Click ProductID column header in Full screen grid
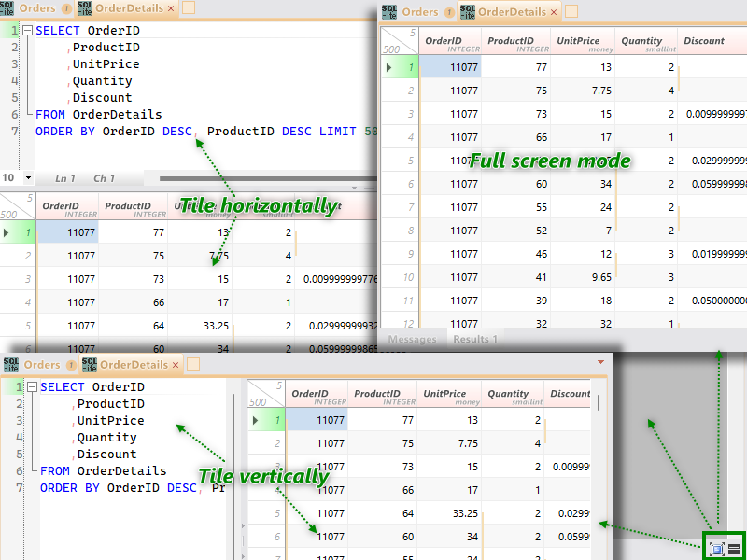The image size is (747, 560). coord(516,41)
